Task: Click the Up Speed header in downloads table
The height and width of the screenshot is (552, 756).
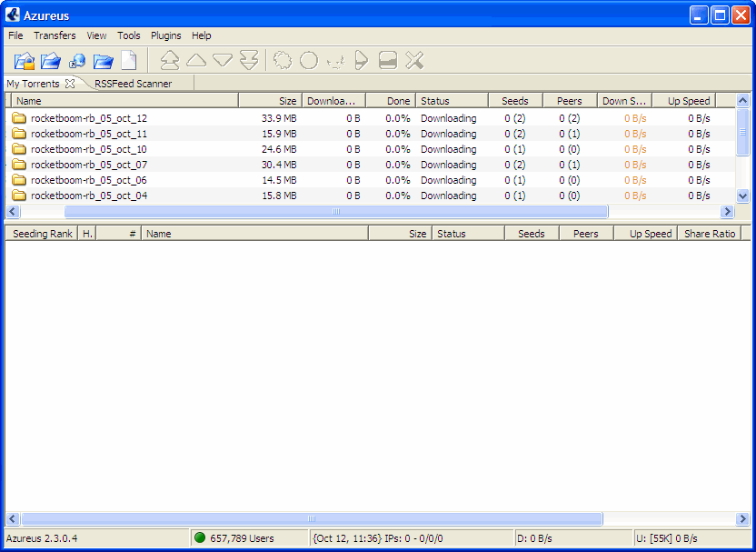Action: click(x=683, y=101)
